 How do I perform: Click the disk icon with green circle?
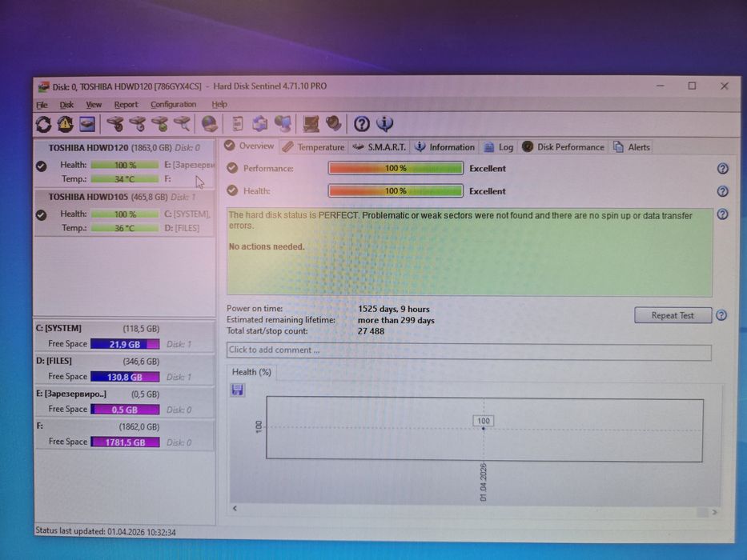159,124
